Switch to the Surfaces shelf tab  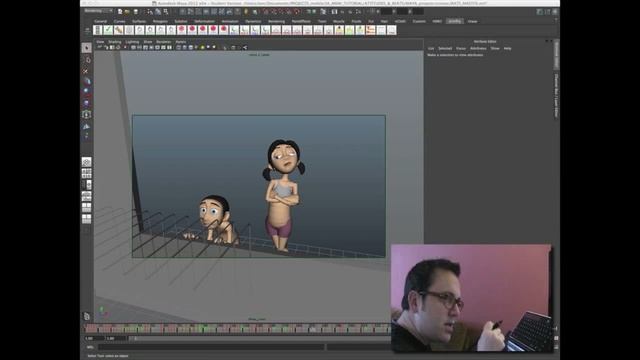pyautogui.click(x=139, y=21)
